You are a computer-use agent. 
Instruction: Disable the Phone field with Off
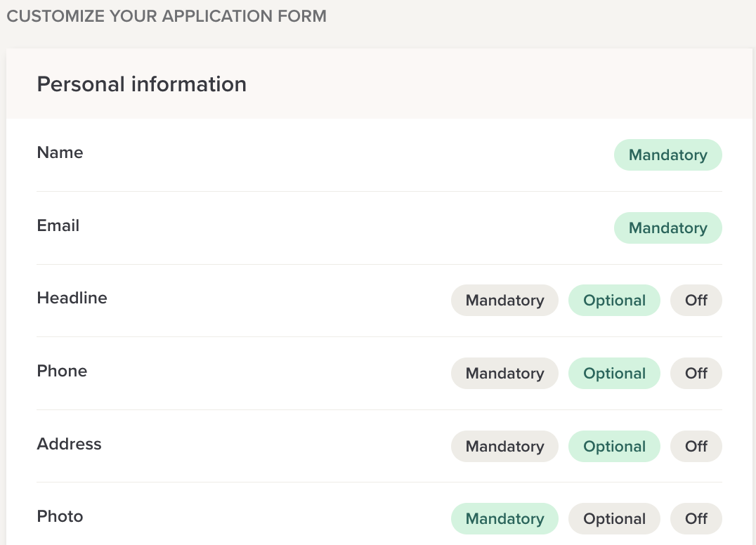click(x=696, y=374)
